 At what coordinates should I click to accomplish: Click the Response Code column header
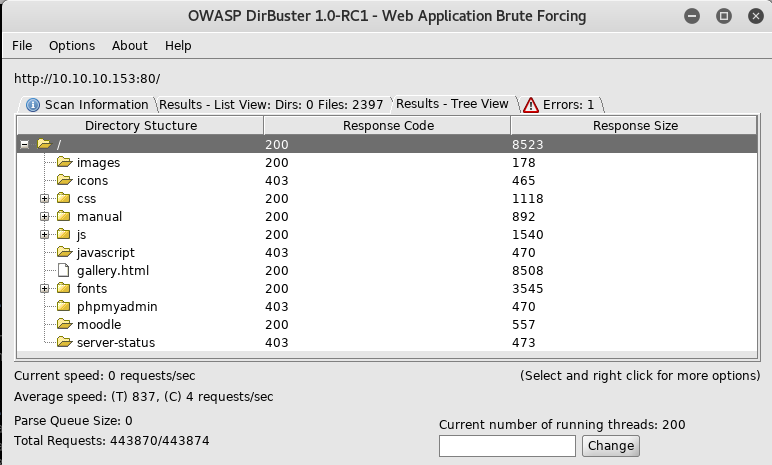click(388, 126)
